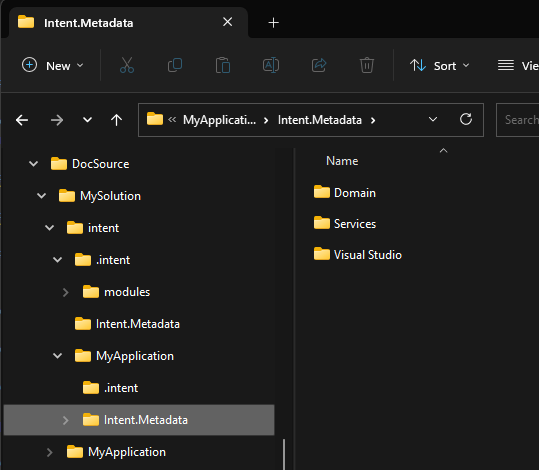
Task: Show hidden breadcrumb path chevrons
Action: pos(172,120)
